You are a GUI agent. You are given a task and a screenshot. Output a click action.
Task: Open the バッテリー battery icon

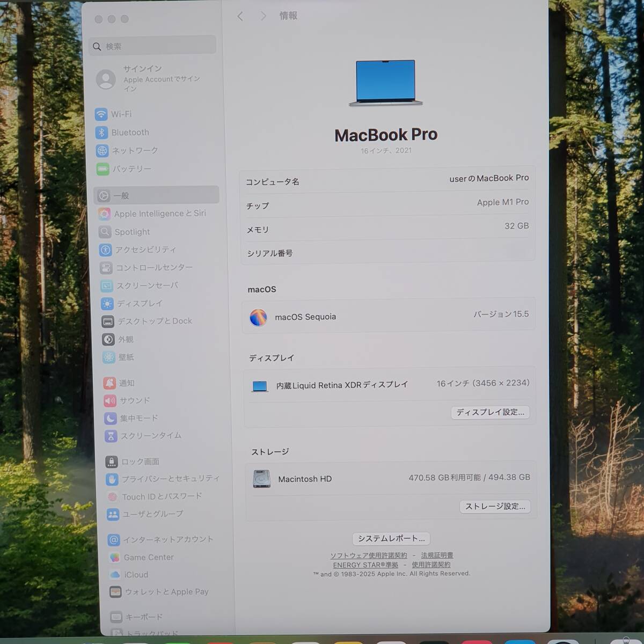click(x=103, y=169)
